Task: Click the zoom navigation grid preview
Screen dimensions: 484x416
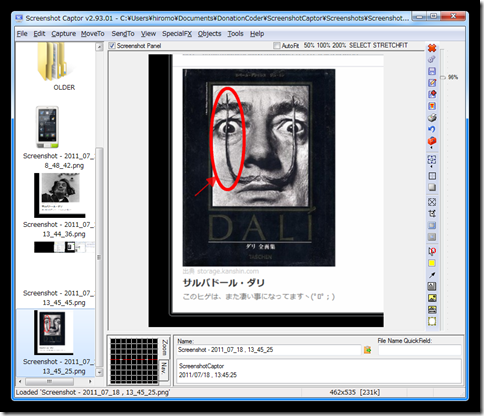Action: tap(134, 361)
